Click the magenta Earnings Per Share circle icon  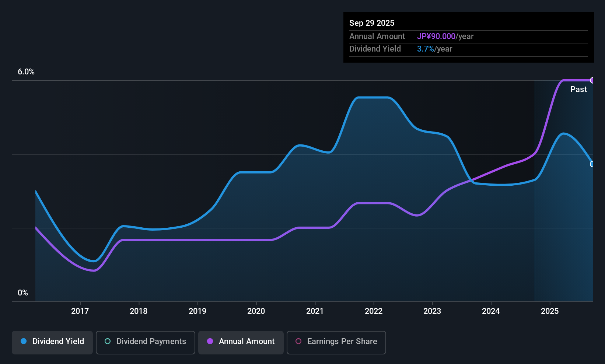pos(298,342)
